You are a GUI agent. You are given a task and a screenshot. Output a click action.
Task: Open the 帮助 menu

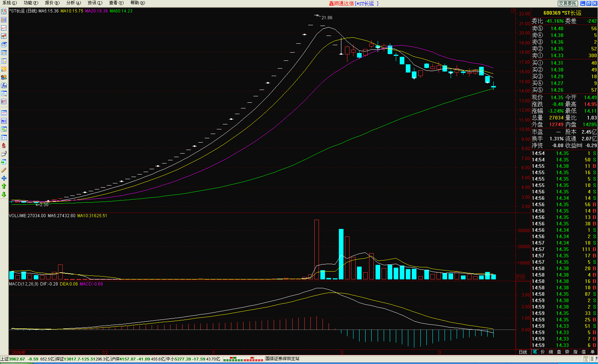pos(137,3)
